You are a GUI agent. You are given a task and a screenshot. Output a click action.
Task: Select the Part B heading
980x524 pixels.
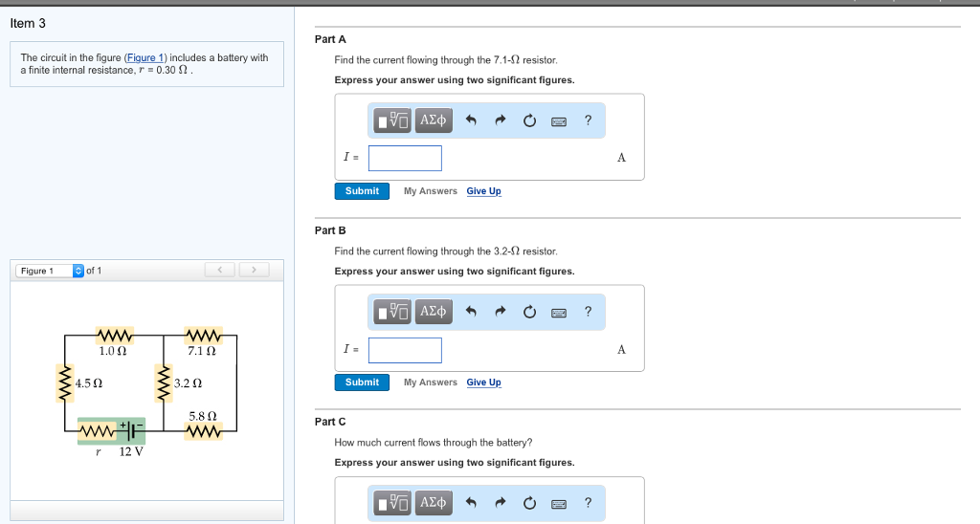[330, 230]
